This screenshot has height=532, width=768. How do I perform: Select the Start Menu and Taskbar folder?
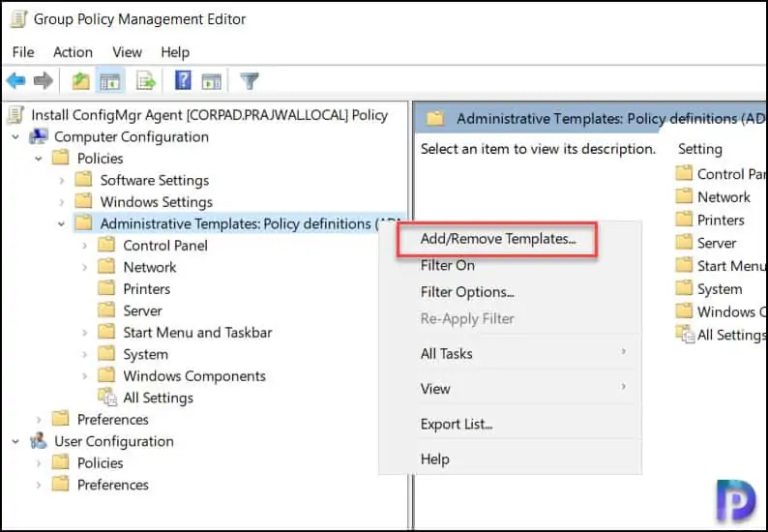pyautogui.click(x=197, y=332)
